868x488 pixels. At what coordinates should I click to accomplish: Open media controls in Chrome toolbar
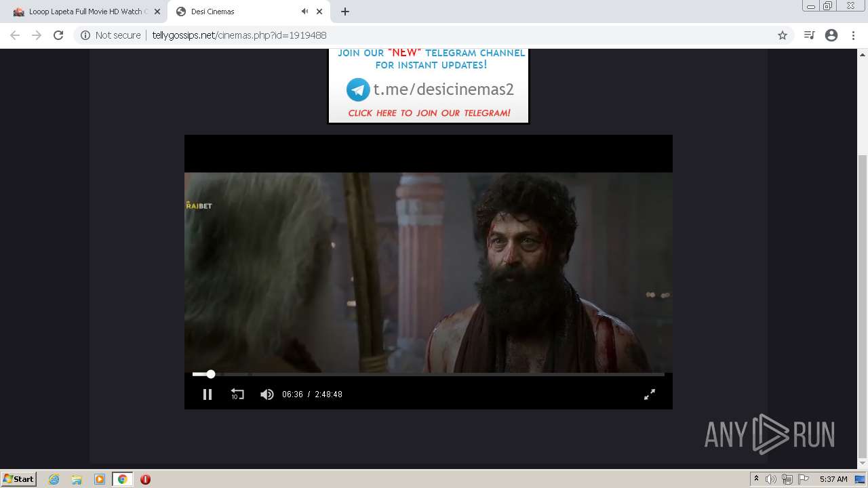click(x=809, y=35)
